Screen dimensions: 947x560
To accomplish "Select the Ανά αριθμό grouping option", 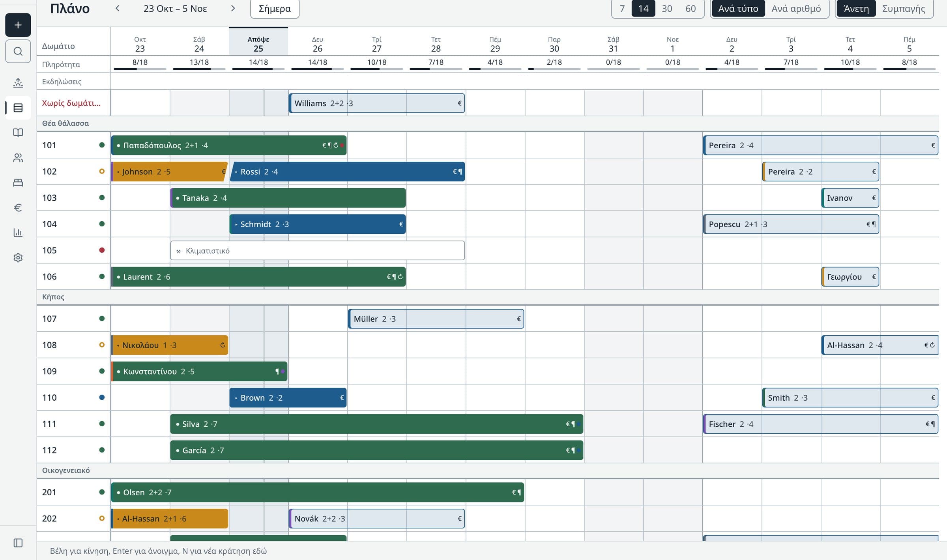I will [x=796, y=9].
